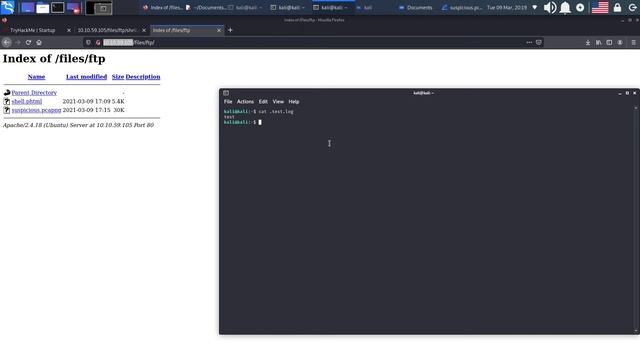The height and width of the screenshot is (360, 640).
Task: Click the tracking protection shield icon
Action: point(88,42)
